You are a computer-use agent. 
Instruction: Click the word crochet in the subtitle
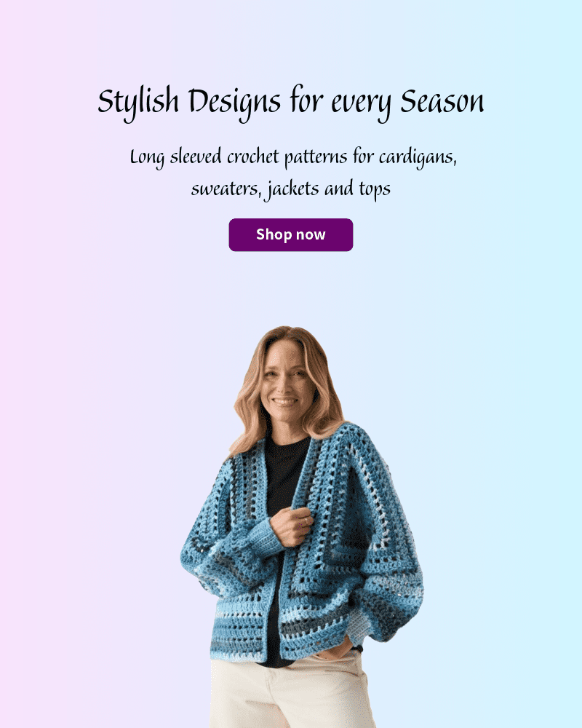[253, 157]
